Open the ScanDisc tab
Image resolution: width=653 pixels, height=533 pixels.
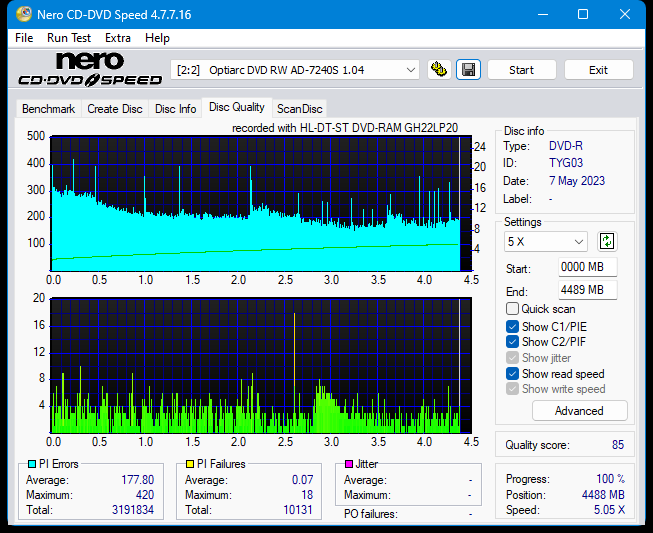299,108
